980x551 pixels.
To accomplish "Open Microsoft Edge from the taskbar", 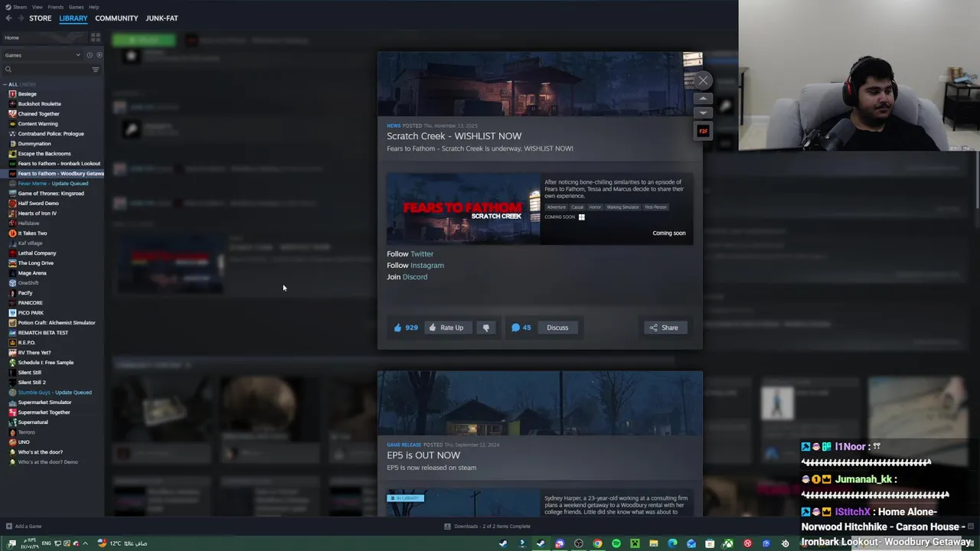I will [x=672, y=543].
